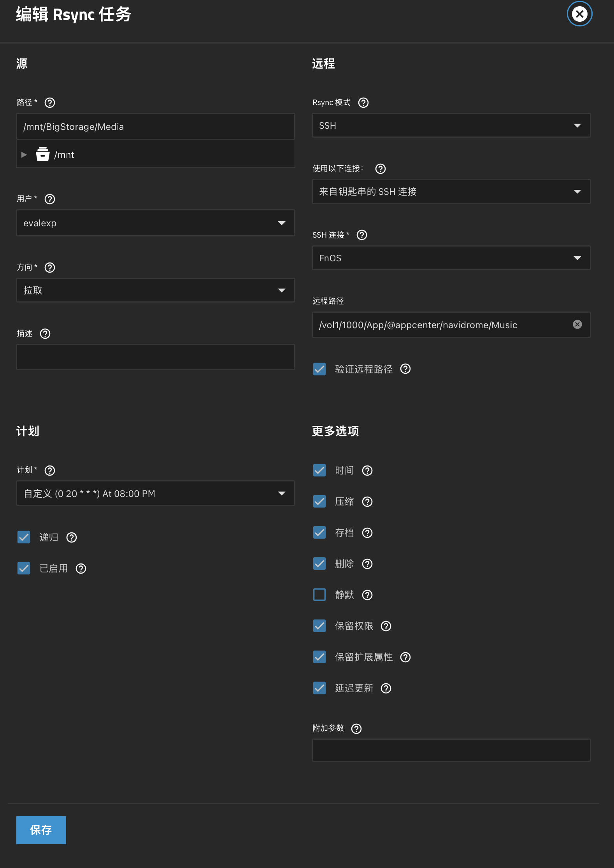Uncheck the 删除 option

point(319,563)
